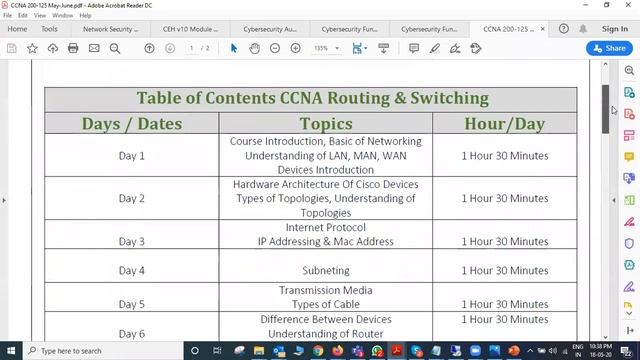Open Export PDF tool in right pane
The width and height of the screenshot is (640, 360).
point(629,92)
